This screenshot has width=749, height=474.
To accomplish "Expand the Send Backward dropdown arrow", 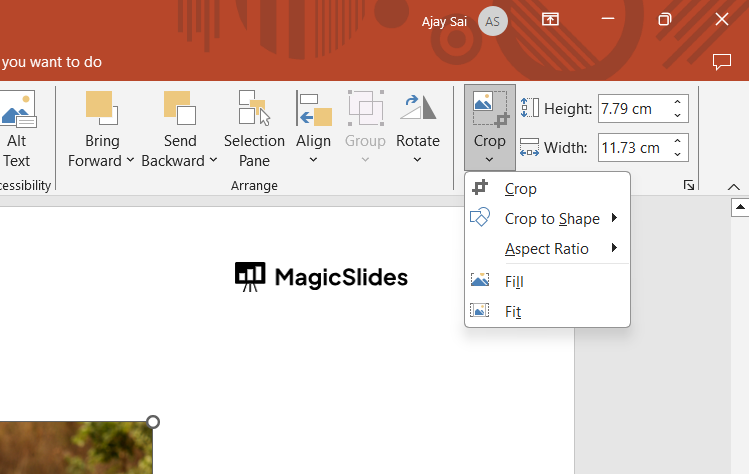I will coord(213,161).
